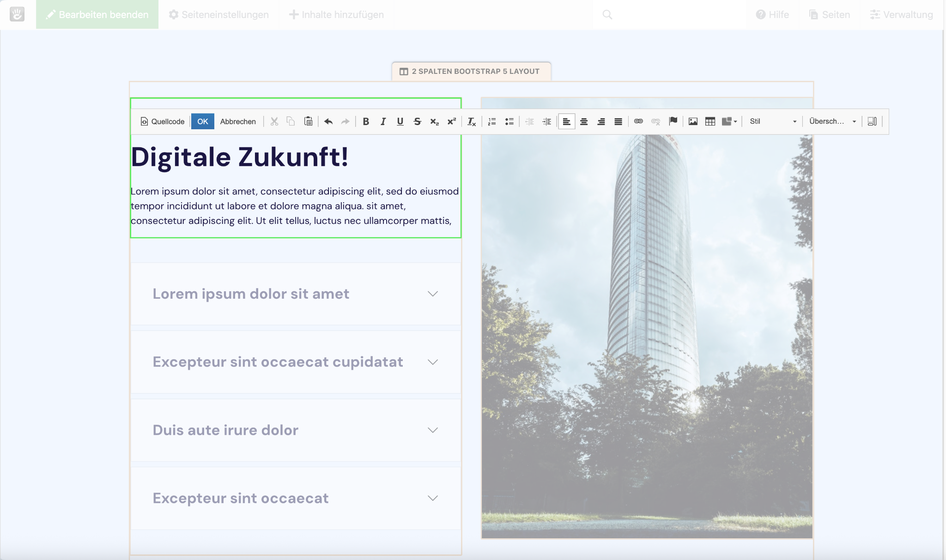Insert an image
The height and width of the screenshot is (560, 946).
pos(693,121)
